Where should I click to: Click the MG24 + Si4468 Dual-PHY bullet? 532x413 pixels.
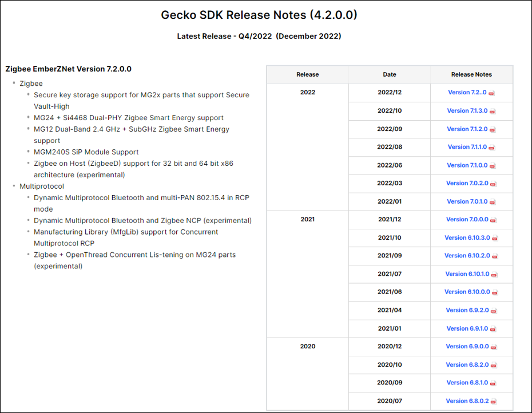click(x=129, y=118)
